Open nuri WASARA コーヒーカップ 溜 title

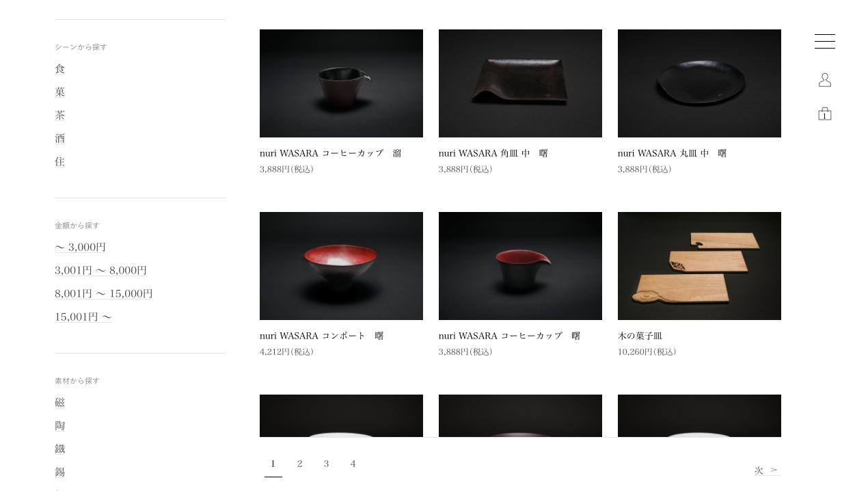coord(331,153)
